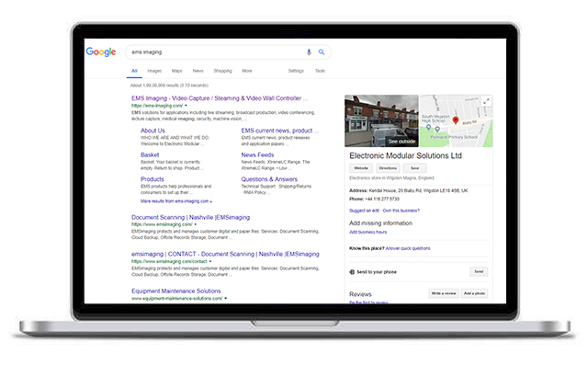The width and height of the screenshot is (588, 365).
Task: Open the More search options menu
Action: pos(247,71)
